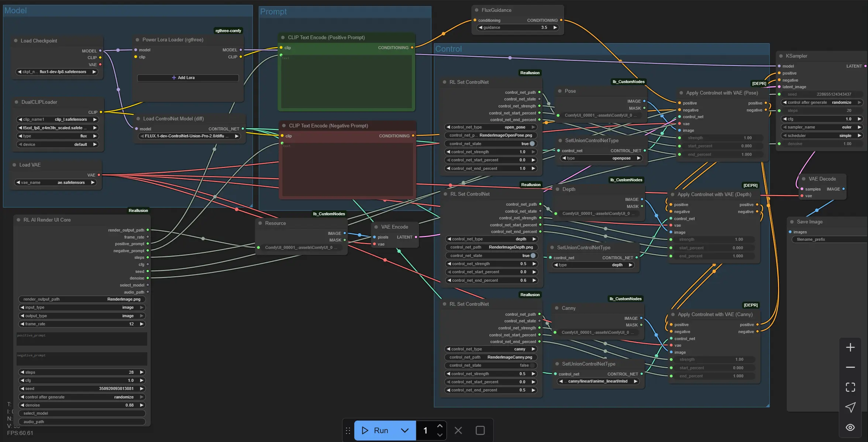The image size is (868, 442).
Task: Collapse the Negative Prompt CLIP Text Encode node dot
Action: [x=284, y=126]
